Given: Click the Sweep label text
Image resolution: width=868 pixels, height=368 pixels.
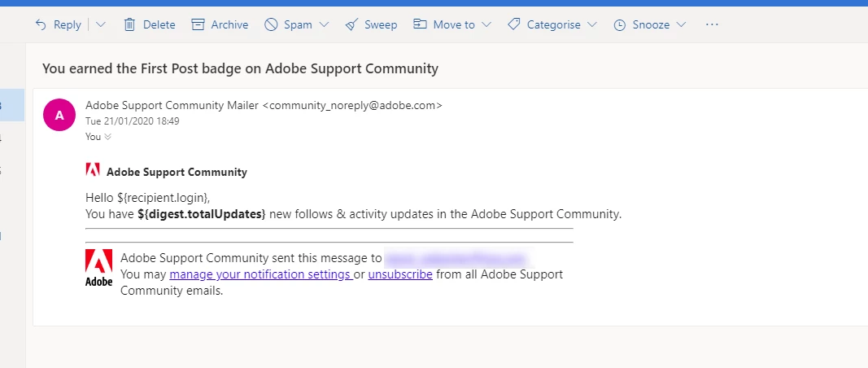Looking at the screenshot, I should [x=381, y=25].
